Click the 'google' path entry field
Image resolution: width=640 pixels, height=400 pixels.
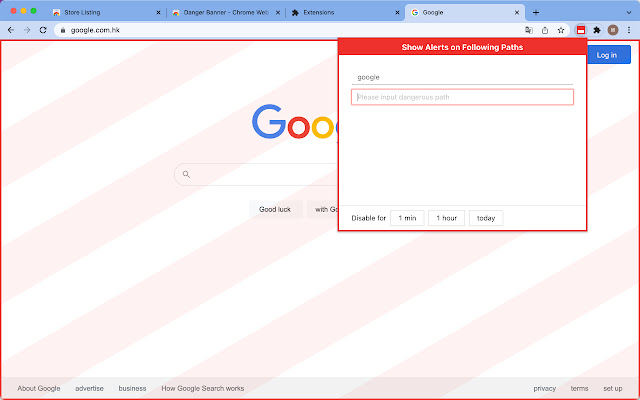[x=462, y=77]
